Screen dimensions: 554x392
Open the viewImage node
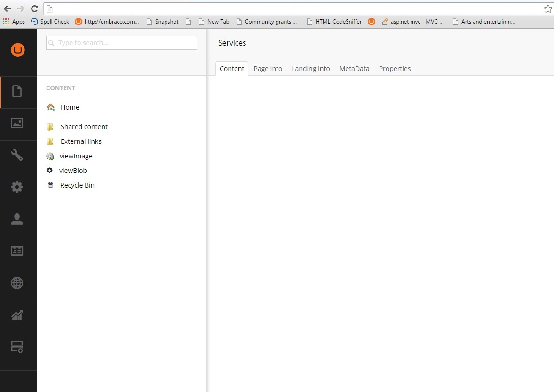tap(76, 156)
